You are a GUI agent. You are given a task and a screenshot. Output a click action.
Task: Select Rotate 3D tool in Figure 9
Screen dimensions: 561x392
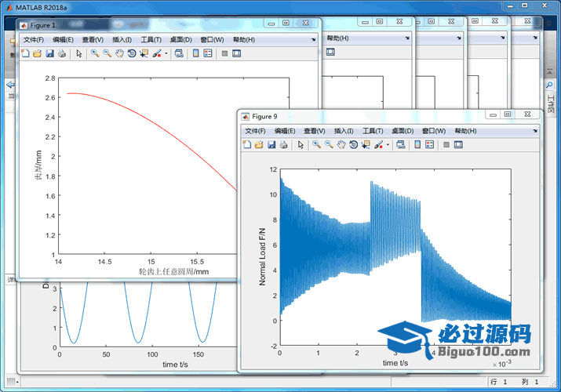[x=354, y=144]
